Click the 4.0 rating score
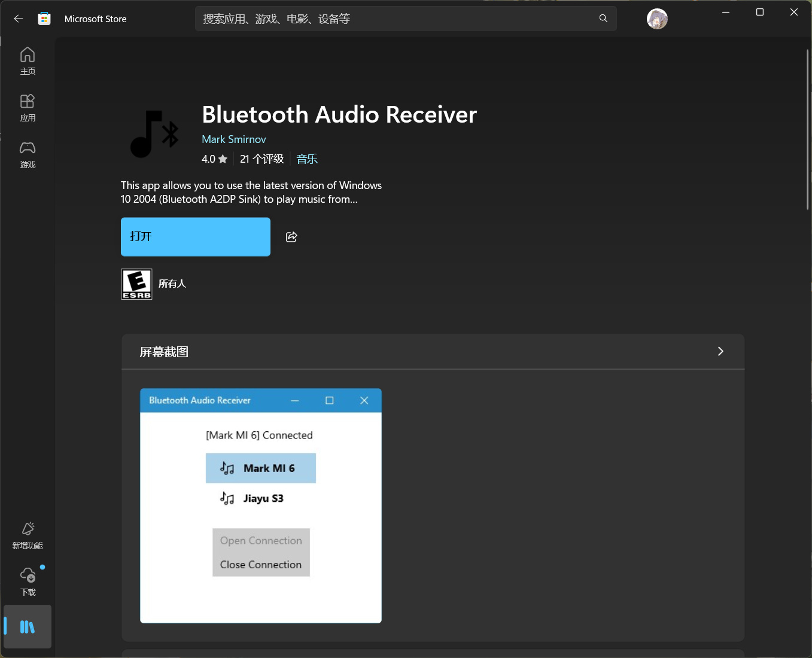 pyautogui.click(x=208, y=159)
